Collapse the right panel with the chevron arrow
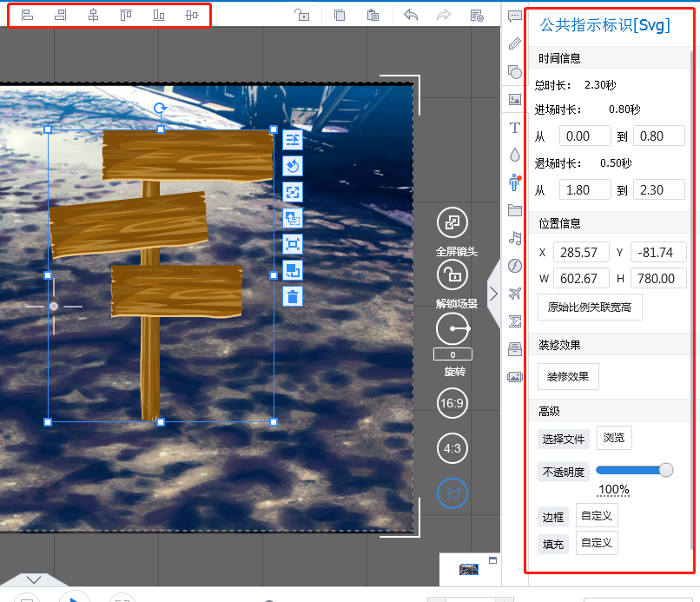The width and height of the screenshot is (700, 602). tap(493, 294)
